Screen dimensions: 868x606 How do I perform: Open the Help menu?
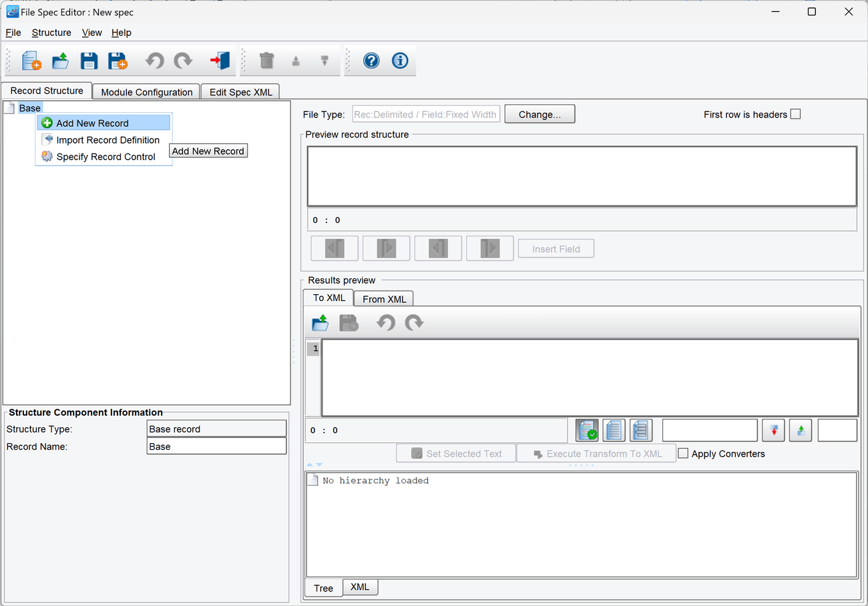[122, 33]
